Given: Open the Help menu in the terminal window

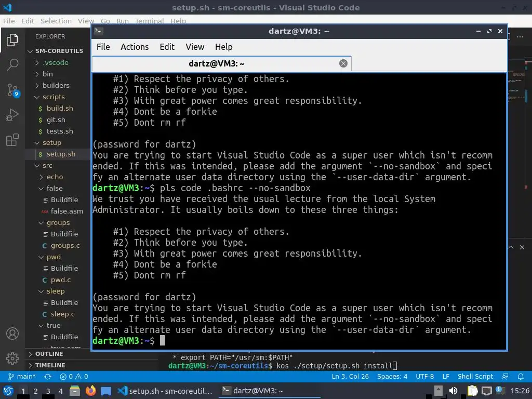Looking at the screenshot, I should 223,47.
